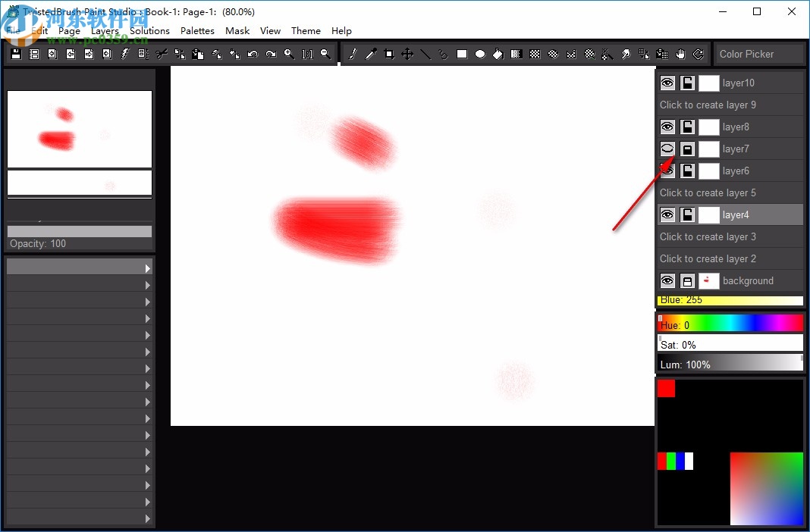Adjust the Hue slider
Image resolution: width=810 pixels, height=532 pixels.
click(x=730, y=323)
